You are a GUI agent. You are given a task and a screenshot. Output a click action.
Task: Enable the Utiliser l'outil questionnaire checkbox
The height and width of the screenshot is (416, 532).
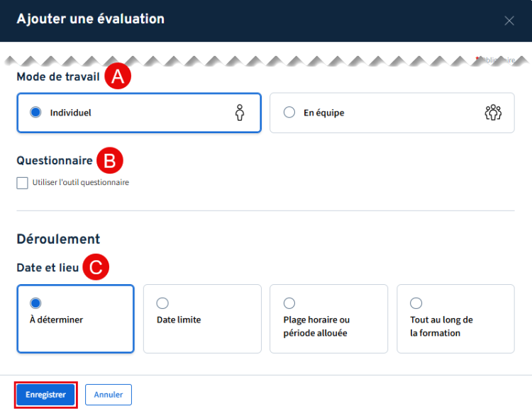(23, 183)
